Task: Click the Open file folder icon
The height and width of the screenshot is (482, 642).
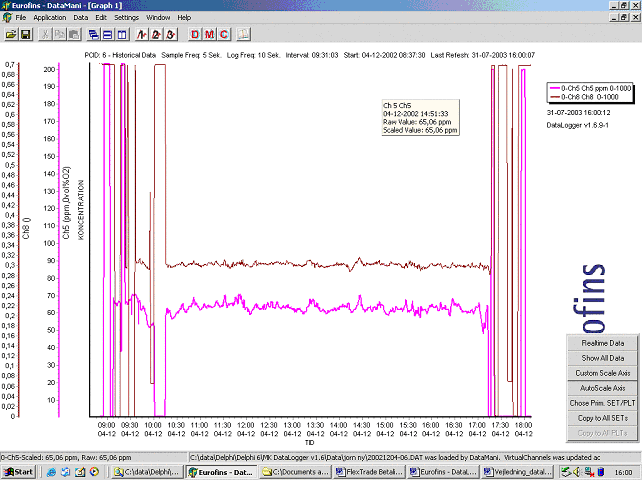Action: tap(11, 34)
